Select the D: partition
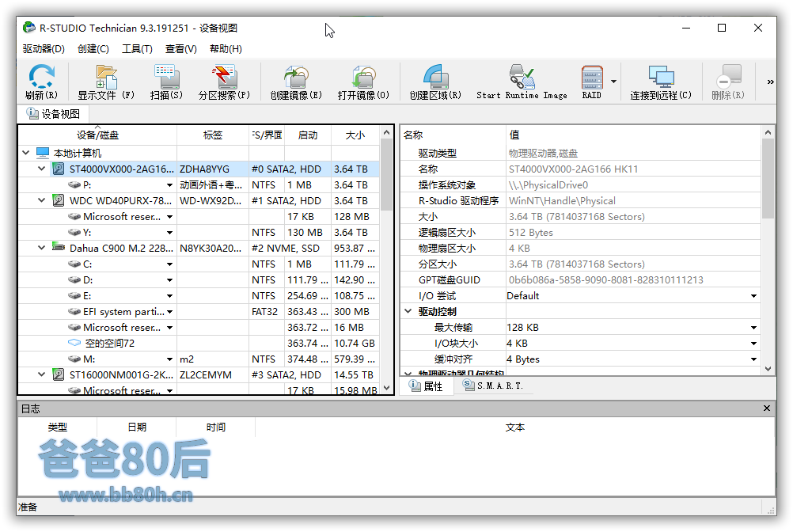The height and width of the screenshot is (532, 793). click(x=199, y=279)
